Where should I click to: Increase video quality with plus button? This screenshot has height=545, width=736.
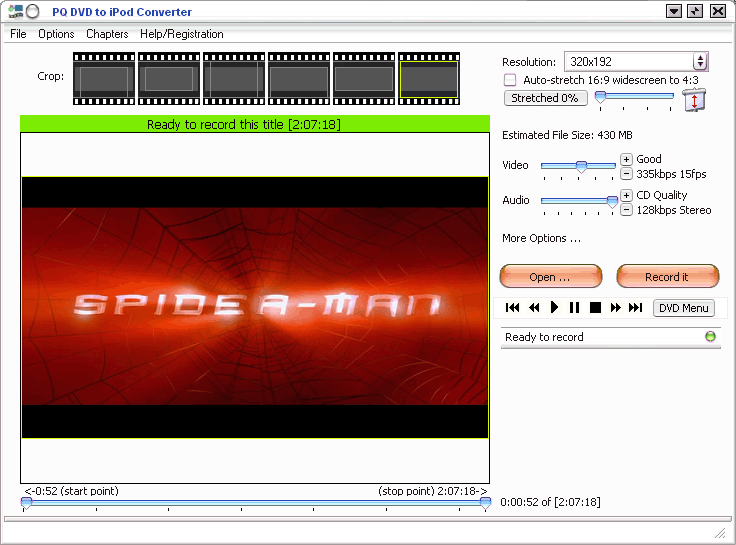point(626,159)
